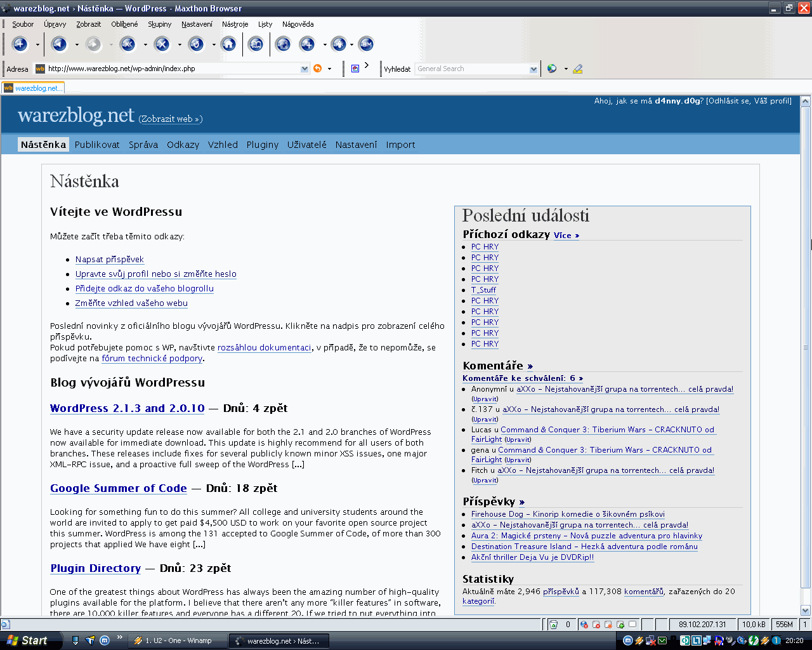
Task: Open Back history dropdown arrow
Action: click(x=77, y=44)
